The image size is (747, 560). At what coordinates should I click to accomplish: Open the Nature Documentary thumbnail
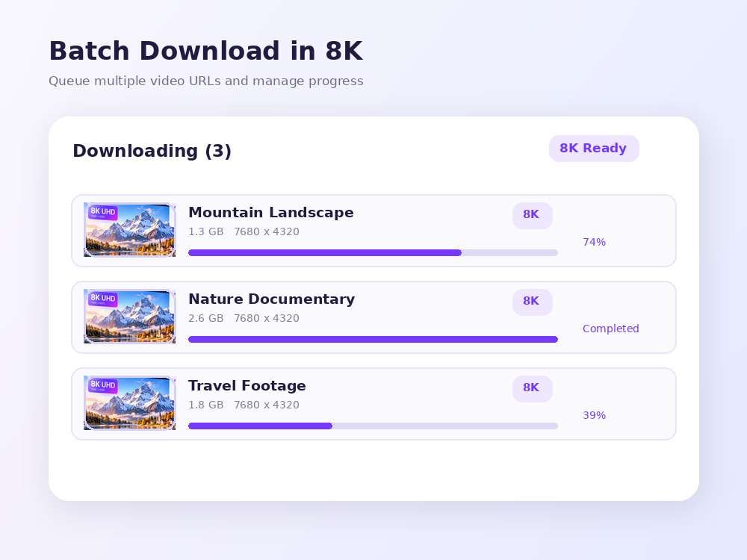129,316
